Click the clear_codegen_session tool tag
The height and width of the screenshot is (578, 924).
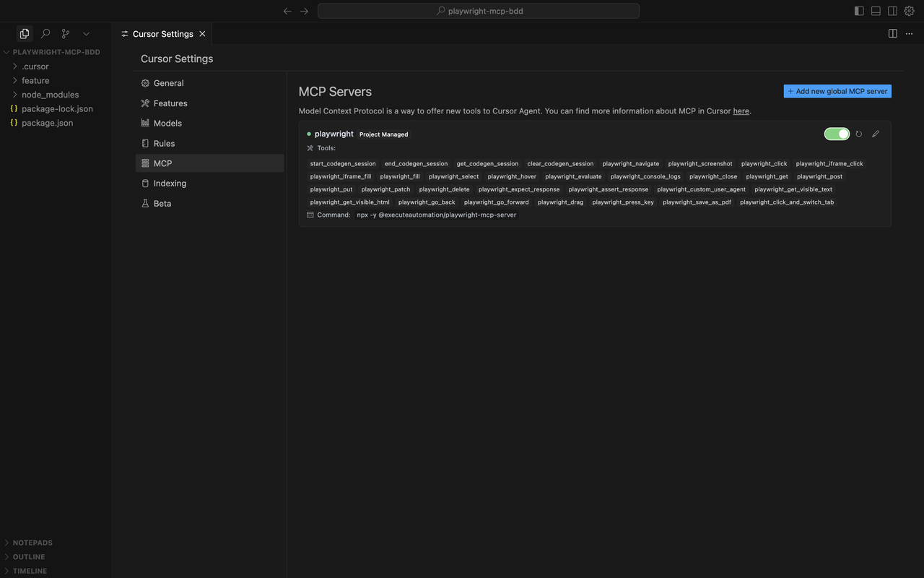point(560,164)
